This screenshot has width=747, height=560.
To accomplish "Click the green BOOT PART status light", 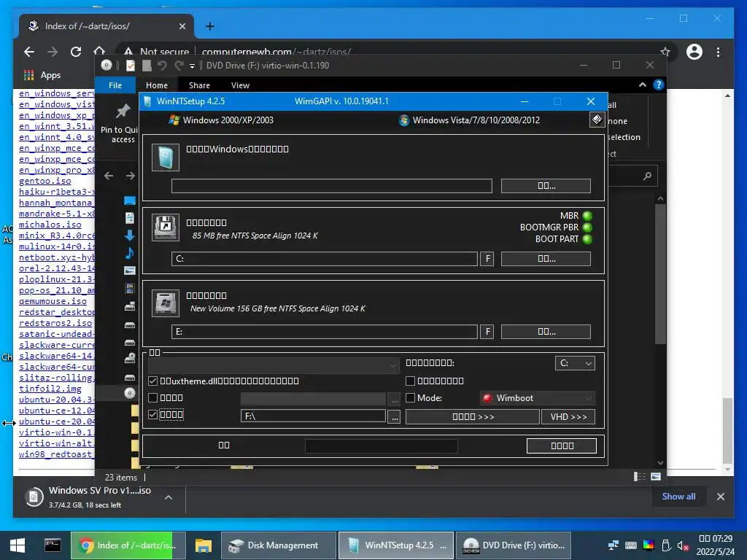I will (587, 239).
